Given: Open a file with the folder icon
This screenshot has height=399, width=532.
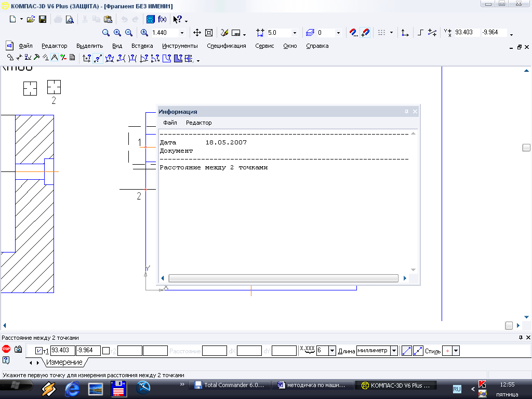Looking at the screenshot, I should pyautogui.click(x=31, y=19).
